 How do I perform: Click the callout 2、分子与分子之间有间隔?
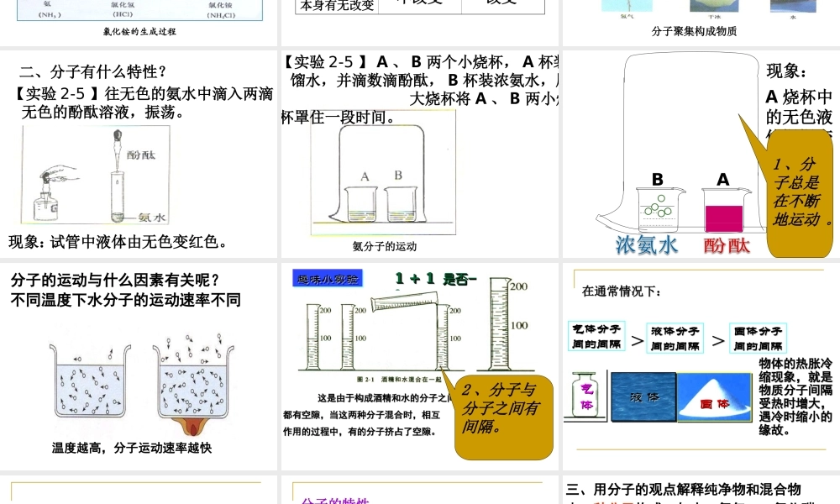(x=503, y=416)
